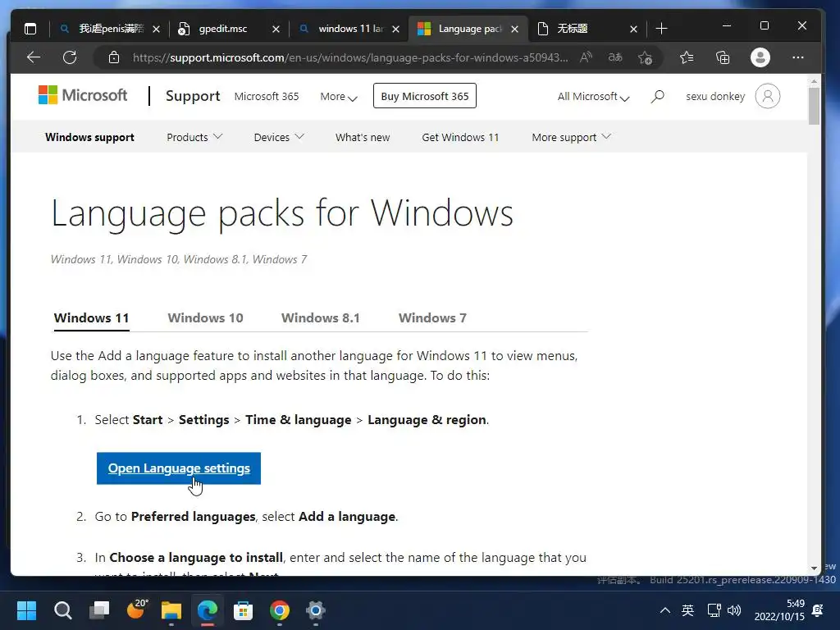Open Get Windows 11 link
The width and height of the screenshot is (840, 630).
coord(460,137)
